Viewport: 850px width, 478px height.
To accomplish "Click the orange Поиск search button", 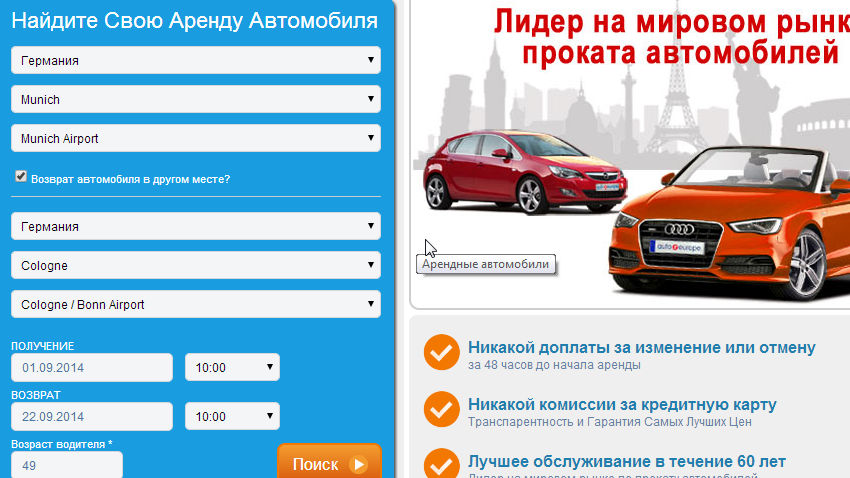I will point(330,462).
